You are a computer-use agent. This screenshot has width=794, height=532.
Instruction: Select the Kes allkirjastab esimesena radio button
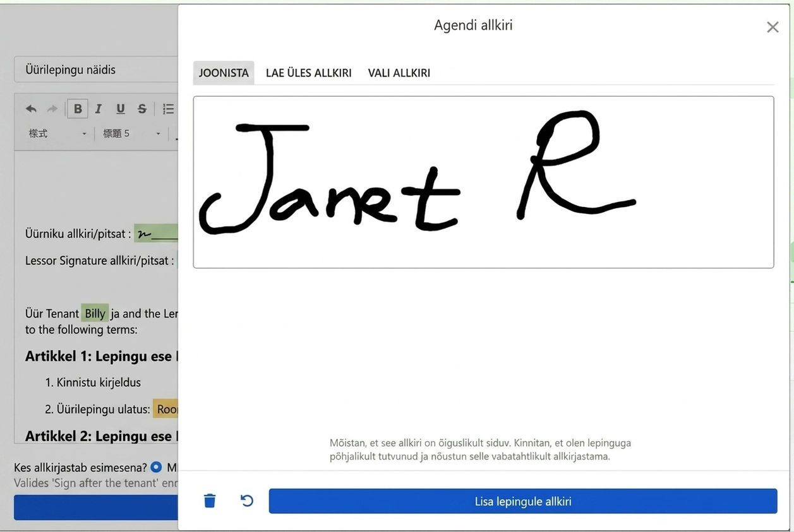(x=156, y=468)
